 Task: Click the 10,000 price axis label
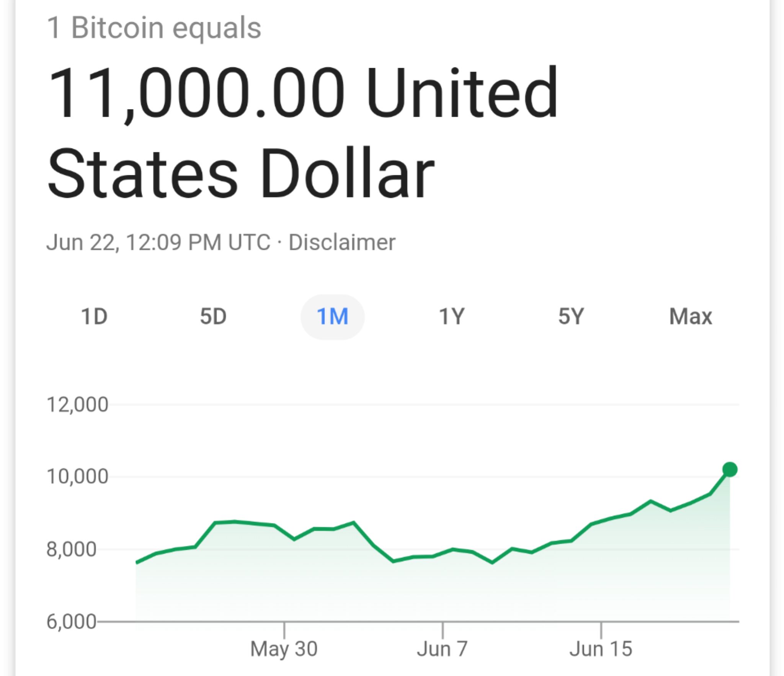pyautogui.click(x=77, y=477)
